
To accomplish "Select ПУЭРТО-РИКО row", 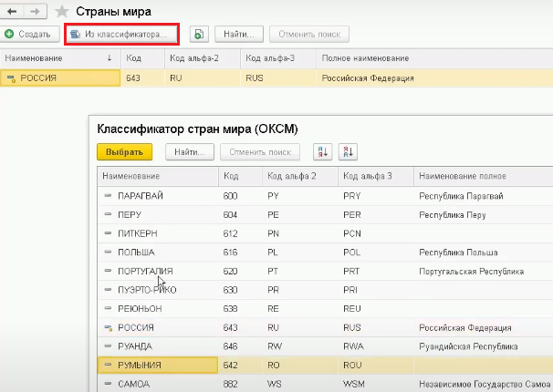I will [x=325, y=290].
